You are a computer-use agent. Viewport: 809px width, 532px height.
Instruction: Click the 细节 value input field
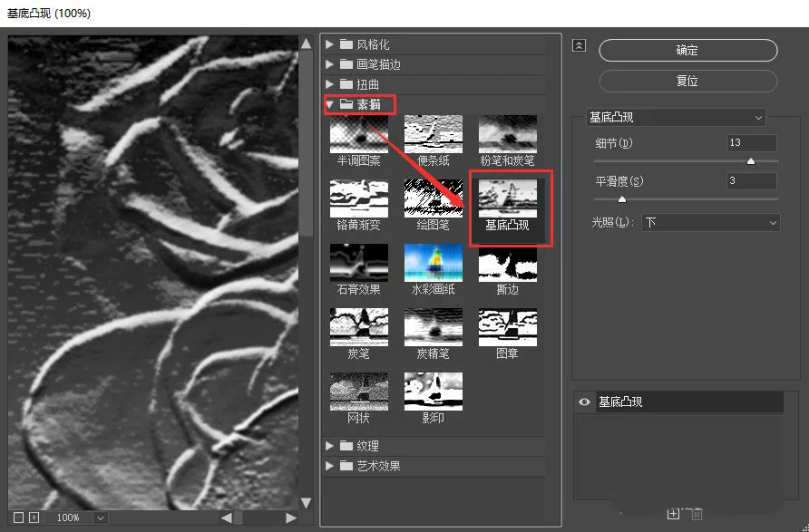pos(751,143)
